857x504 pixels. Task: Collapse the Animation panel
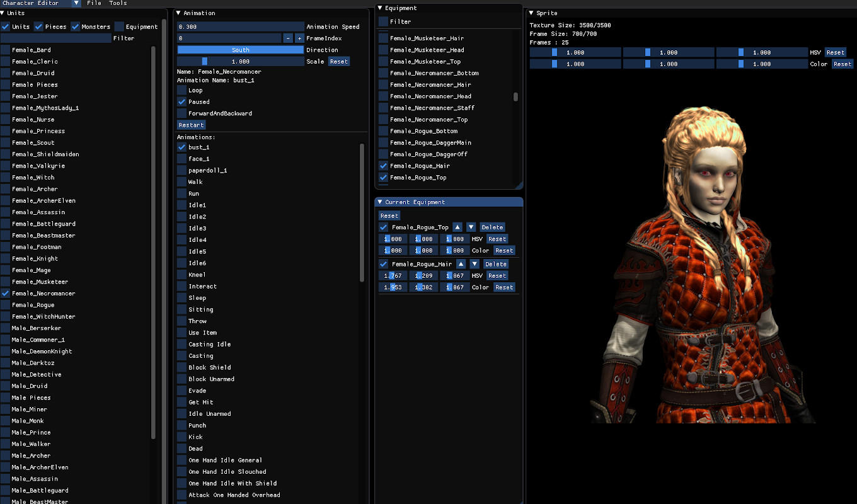coord(178,13)
